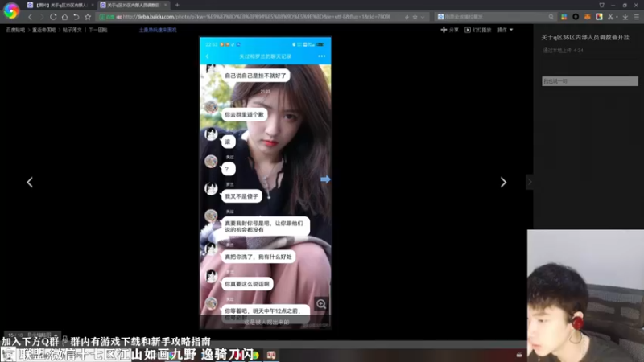Click the 下一图贴 link

coord(97,30)
